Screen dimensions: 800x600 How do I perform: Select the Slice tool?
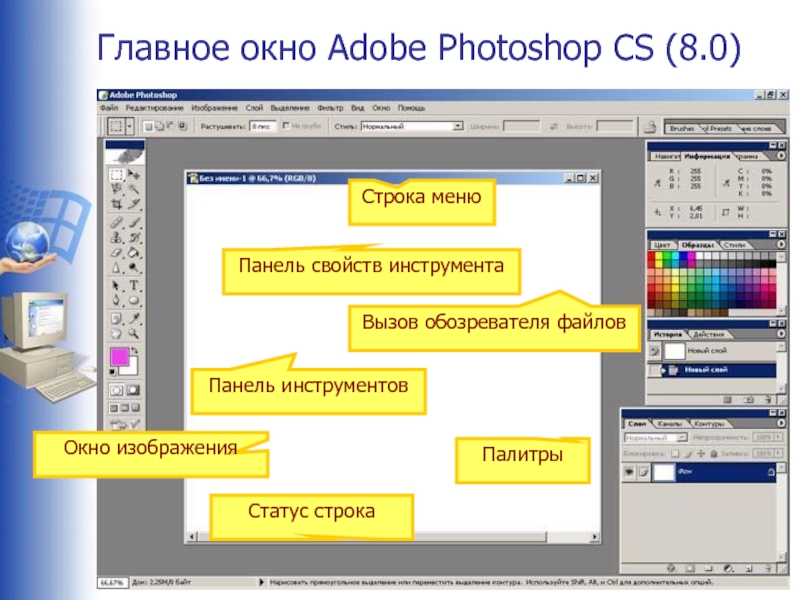coord(134,205)
